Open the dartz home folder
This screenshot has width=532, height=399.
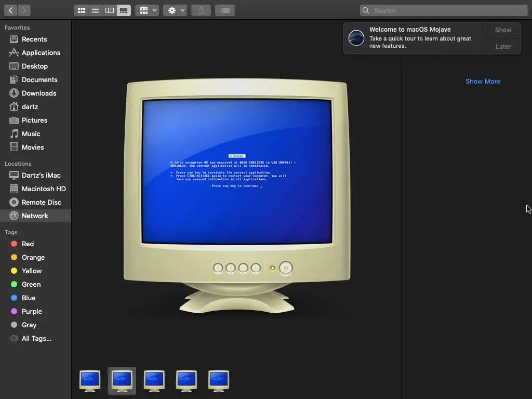tap(35, 107)
